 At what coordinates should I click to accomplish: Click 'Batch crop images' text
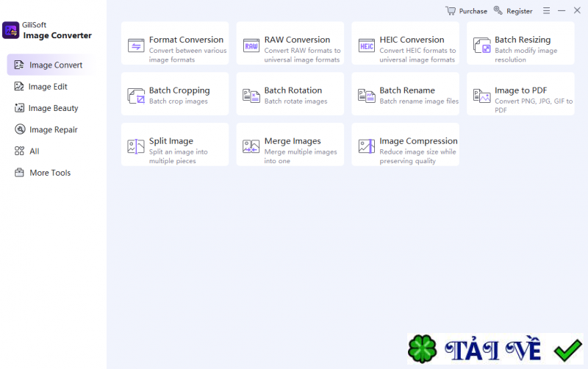pyautogui.click(x=178, y=101)
